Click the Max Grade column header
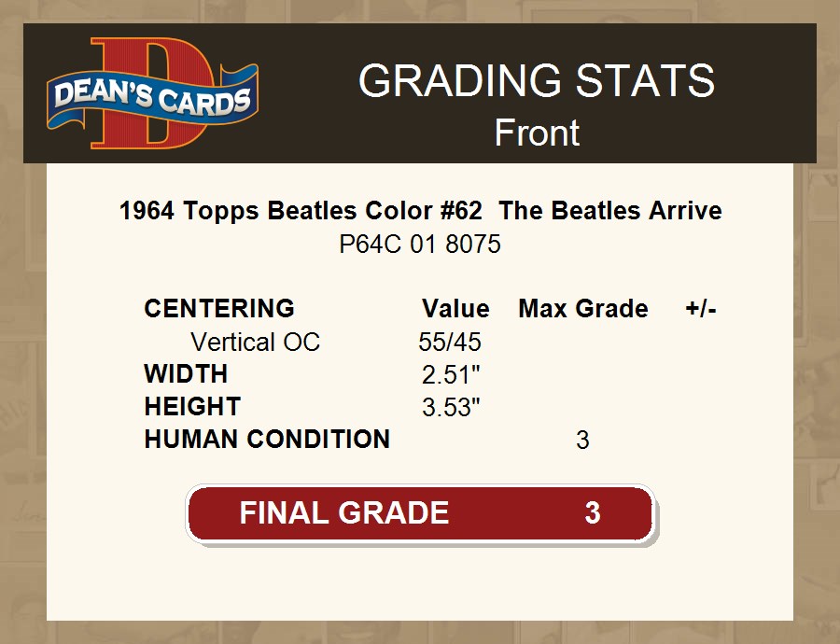Viewport: 840px width, 644px height. point(583,309)
